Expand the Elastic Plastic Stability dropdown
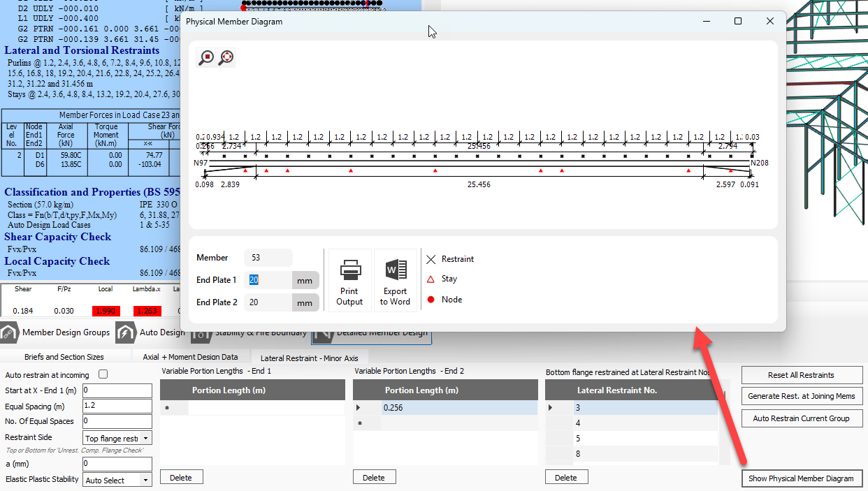 pyautogui.click(x=117, y=481)
